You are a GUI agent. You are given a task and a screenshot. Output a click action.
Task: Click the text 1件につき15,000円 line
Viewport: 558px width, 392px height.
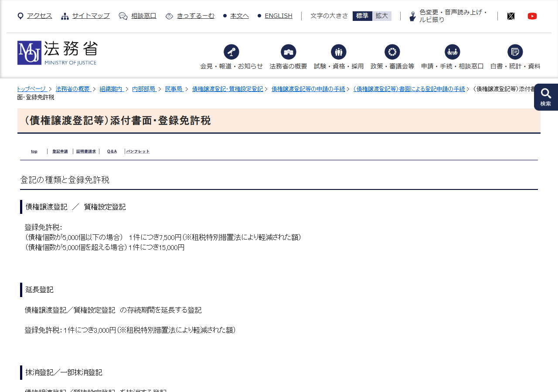click(x=157, y=247)
